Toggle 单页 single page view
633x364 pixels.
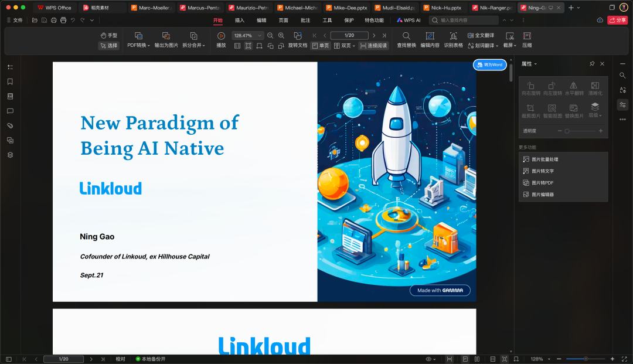pos(321,46)
